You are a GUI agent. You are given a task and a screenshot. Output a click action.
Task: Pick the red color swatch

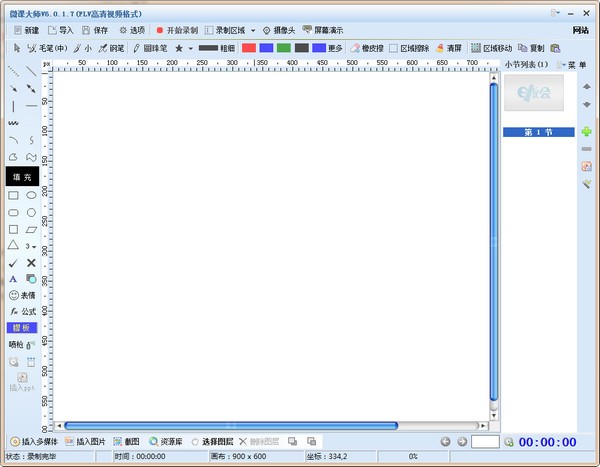pos(249,48)
